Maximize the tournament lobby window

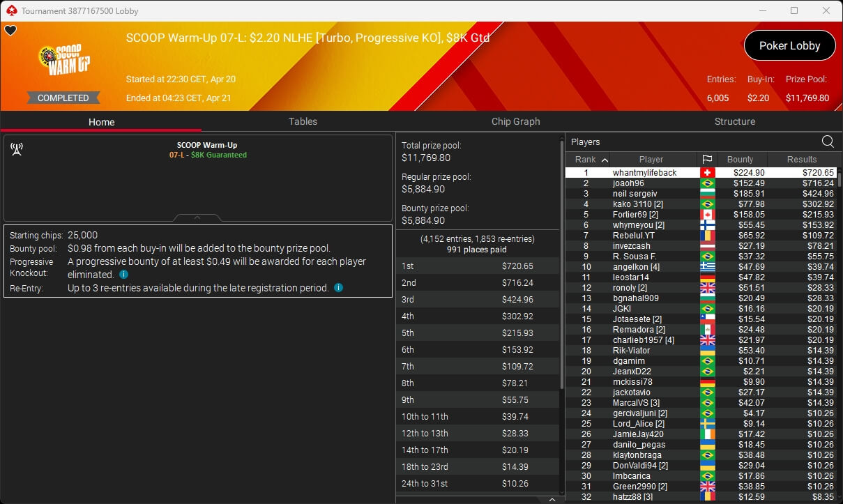tap(794, 10)
